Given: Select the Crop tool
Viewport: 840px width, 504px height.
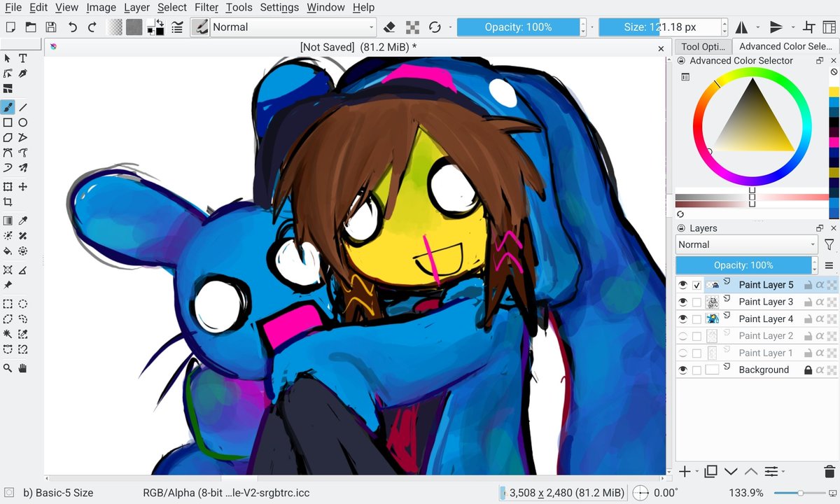Looking at the screenshot, I should pos(8,202).
